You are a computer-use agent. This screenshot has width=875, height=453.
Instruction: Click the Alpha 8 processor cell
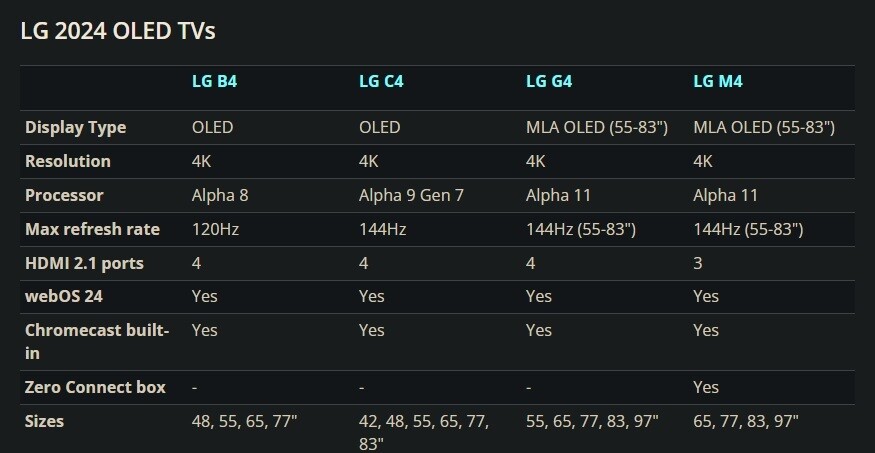coord(220,195)
